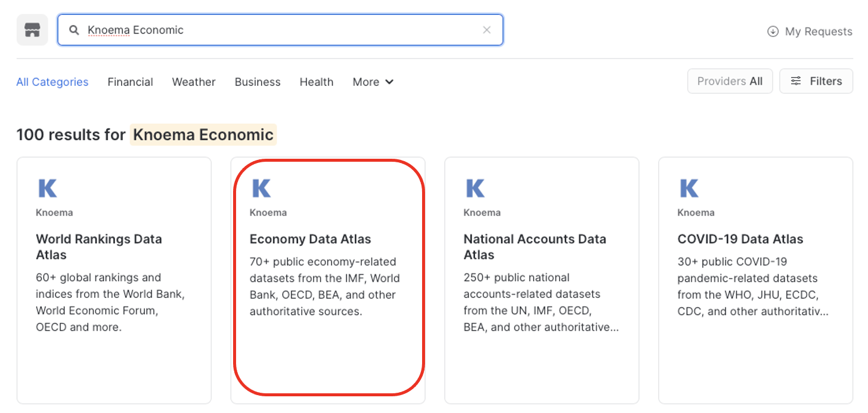
Task: Open the Providers All dropdown
Action: pyautogui.click(x=730, y=81)
